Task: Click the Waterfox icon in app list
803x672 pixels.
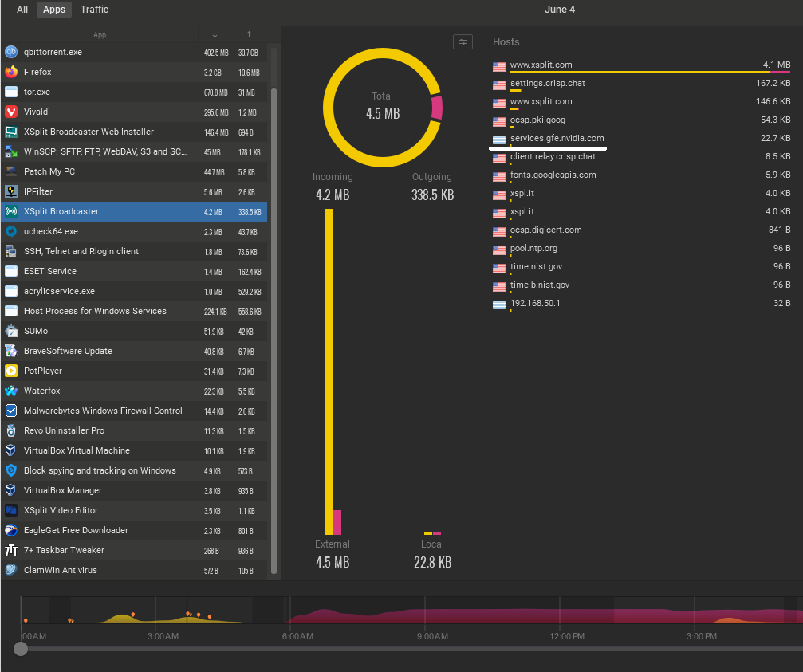Action: click(11, 391)
